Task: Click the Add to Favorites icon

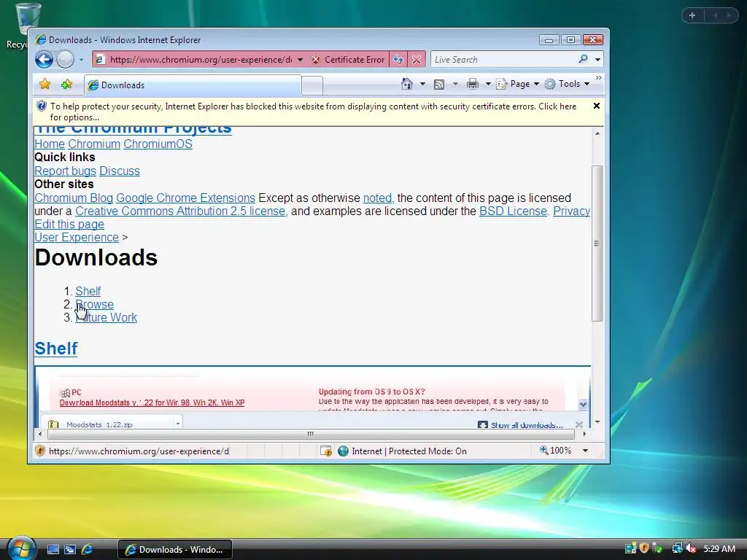Action: (x=66, y=85)
